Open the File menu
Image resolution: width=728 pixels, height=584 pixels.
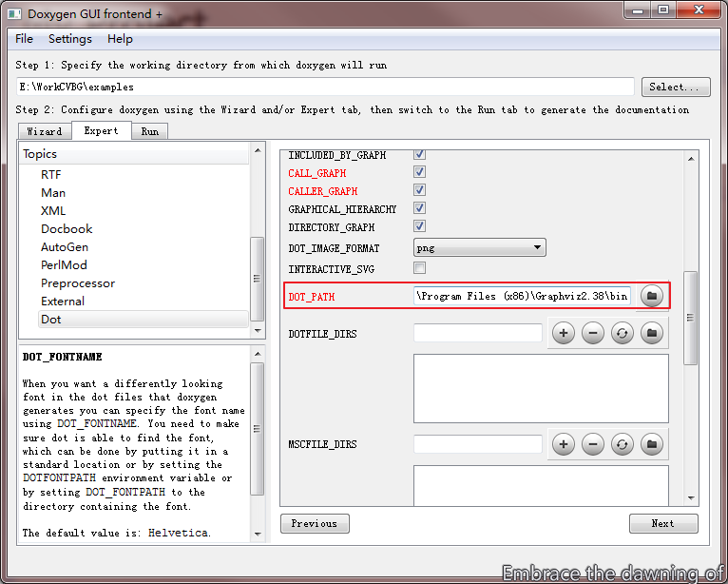click(24, 39)
